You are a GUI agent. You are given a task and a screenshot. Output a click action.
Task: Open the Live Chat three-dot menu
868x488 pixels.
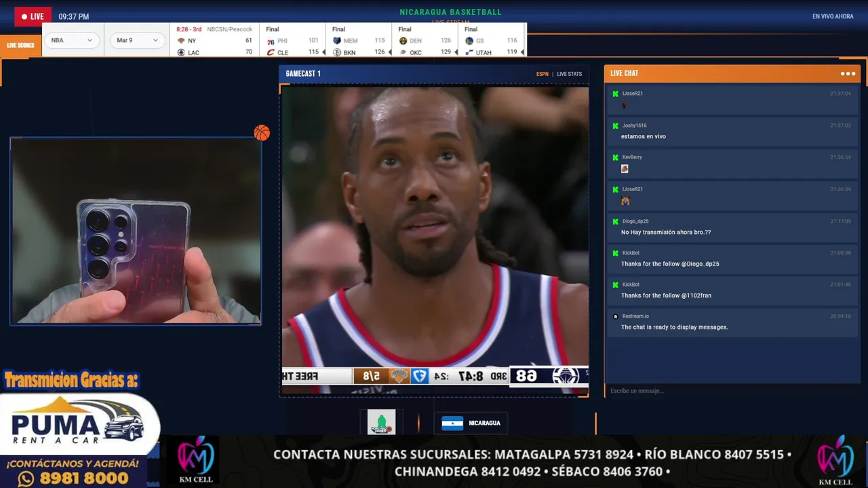[x=848, y=73]
